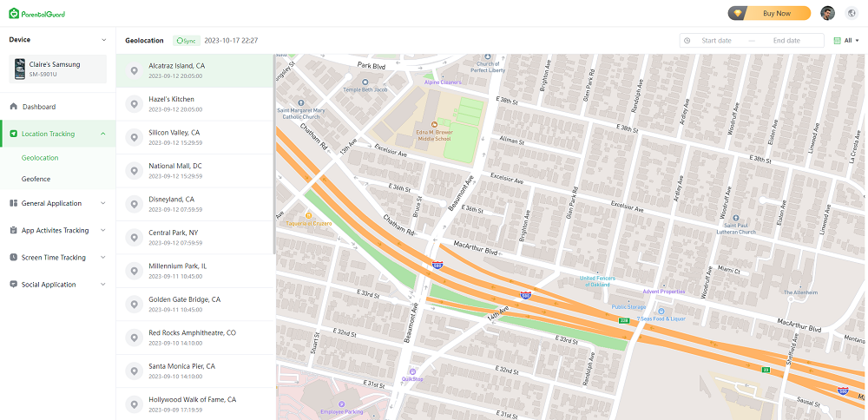Click the Buy Now button
This screenshot has height=420, width=868.
(769, 13)
